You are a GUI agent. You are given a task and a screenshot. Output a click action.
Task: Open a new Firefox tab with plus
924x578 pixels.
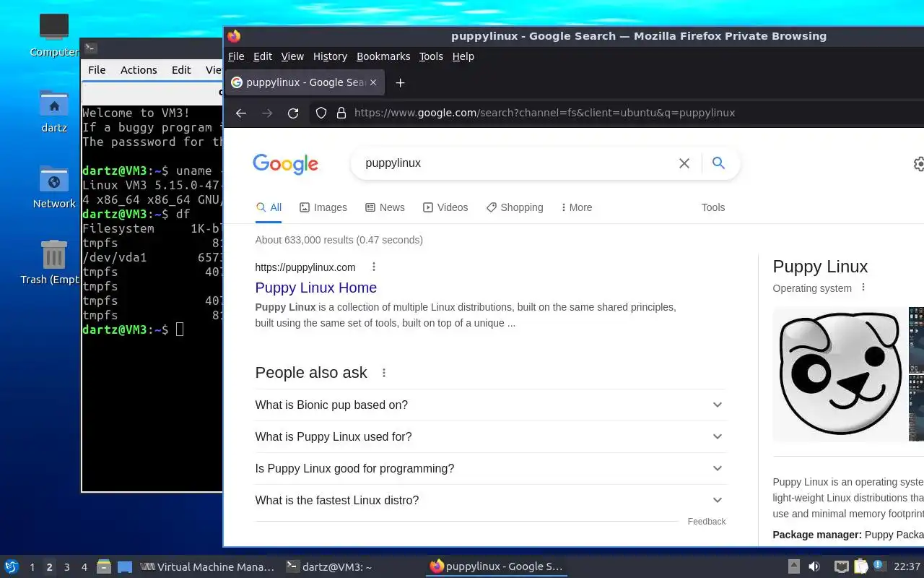tap(400, 82)
